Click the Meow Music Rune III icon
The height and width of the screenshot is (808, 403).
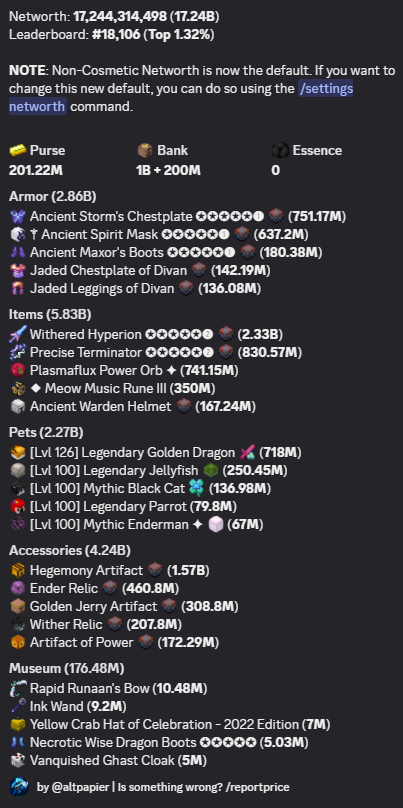tap(18, 389)
